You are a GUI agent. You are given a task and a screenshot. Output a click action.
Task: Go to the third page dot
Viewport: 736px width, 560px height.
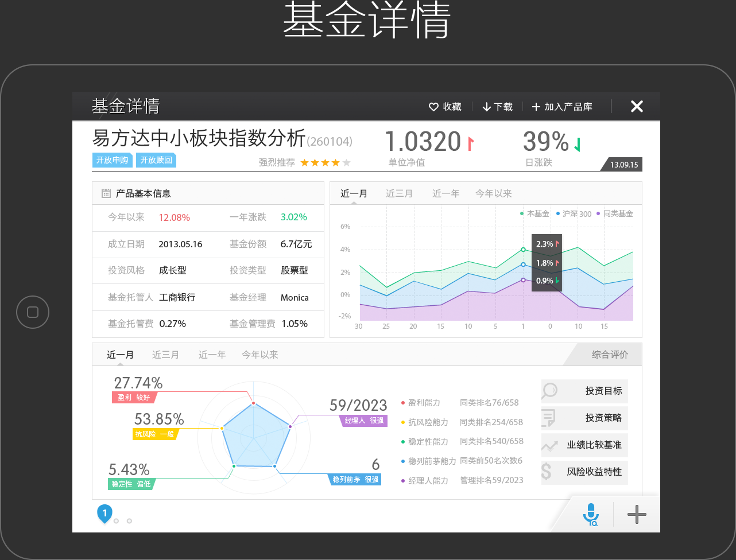[129, 521]
